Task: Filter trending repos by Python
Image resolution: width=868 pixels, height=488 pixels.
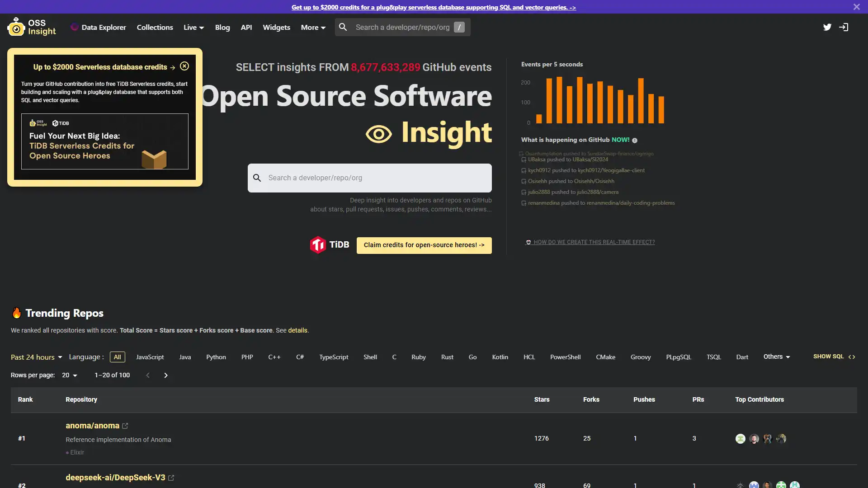Action: pyautogui.click(x=216, y=357)
